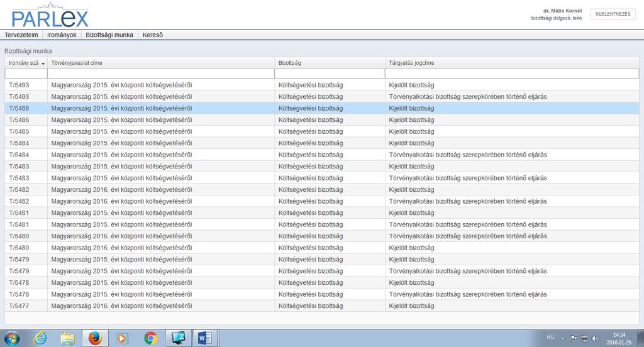Open the Bizottsági munka menu item
The image size is (644, 347).
109,35
